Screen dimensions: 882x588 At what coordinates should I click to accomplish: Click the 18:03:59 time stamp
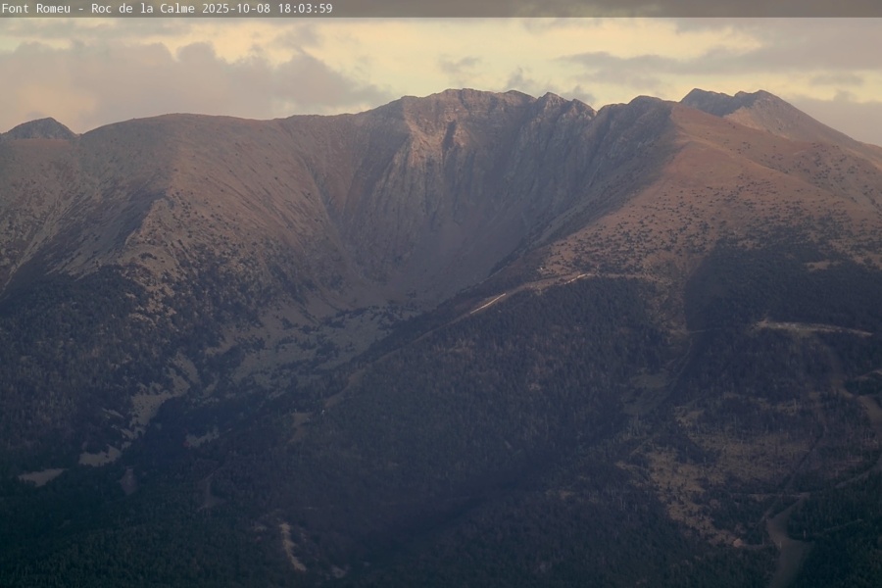click(x=307, y=8)
